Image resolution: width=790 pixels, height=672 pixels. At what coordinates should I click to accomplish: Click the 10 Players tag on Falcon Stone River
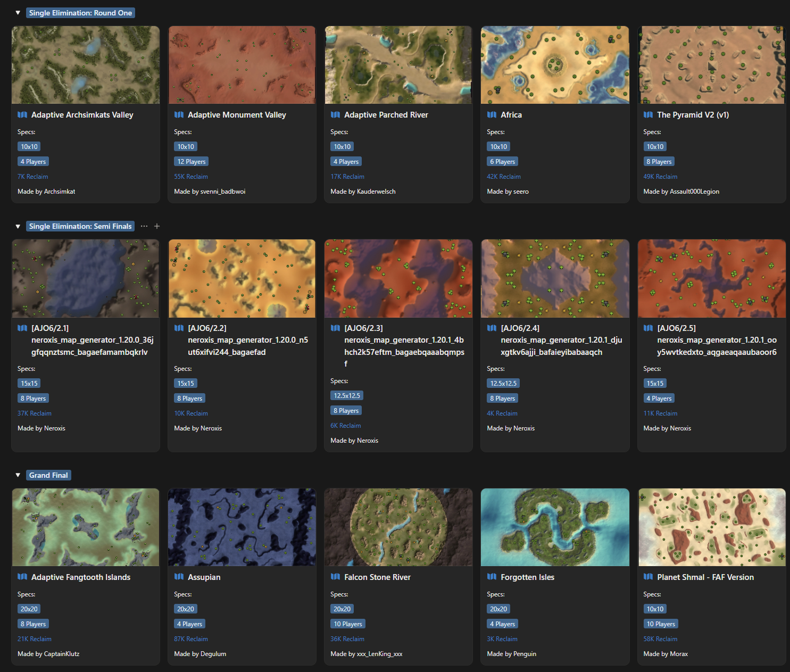pyautogui.click(x=348, y=624)
